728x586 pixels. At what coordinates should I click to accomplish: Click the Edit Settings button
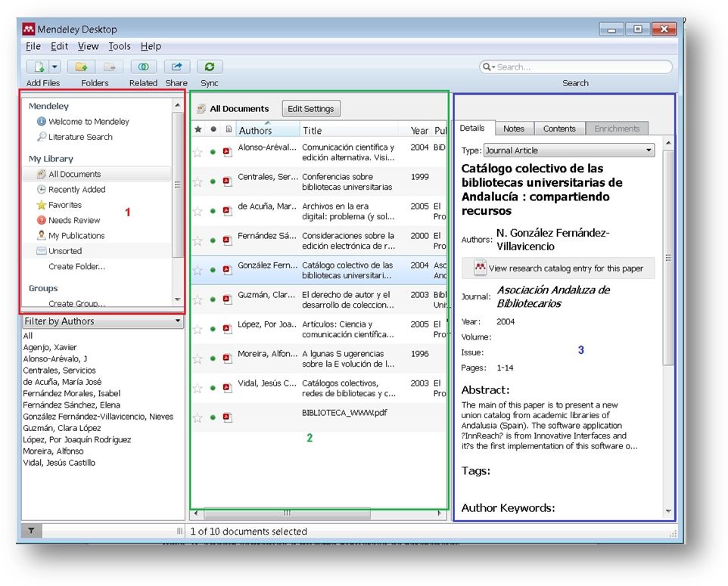[x=310, y=109]
